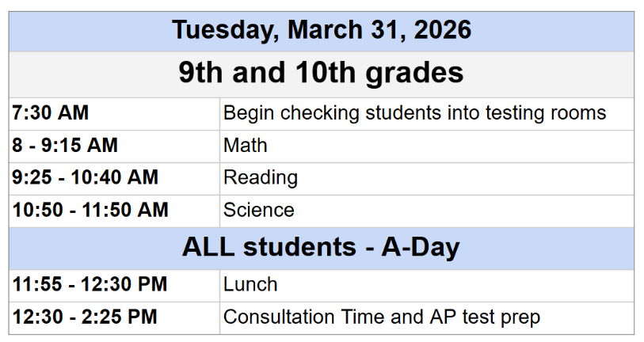Click the 8 - 9:15 AM time cell
The height and width of the screenshot is (342, 644).
point(65,146)
